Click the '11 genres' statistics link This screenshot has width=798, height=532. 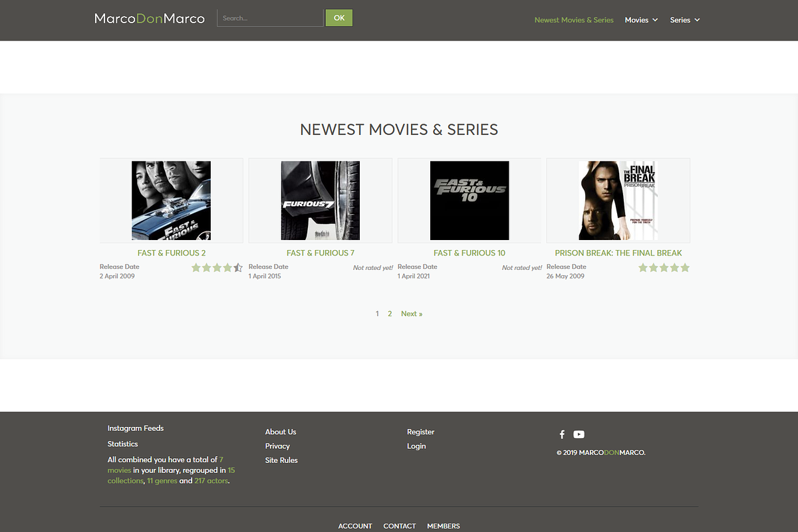tap(162, 480)
